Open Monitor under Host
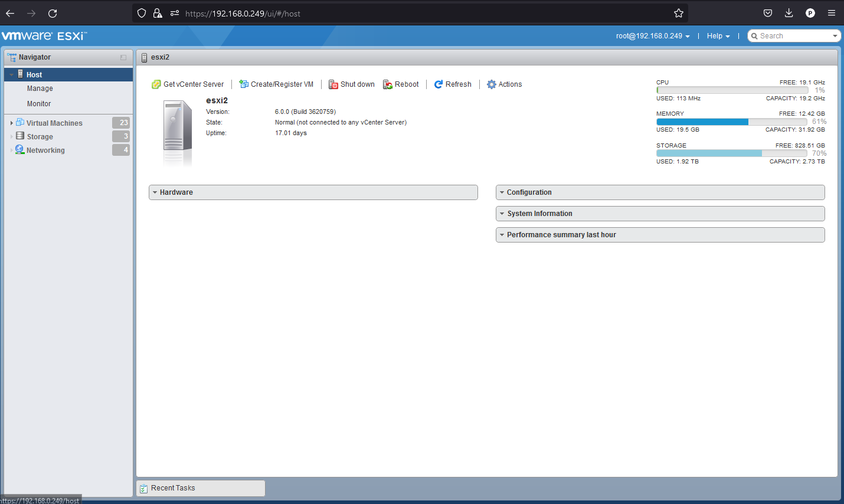This screenshot has height=504, width=844. 39,104
